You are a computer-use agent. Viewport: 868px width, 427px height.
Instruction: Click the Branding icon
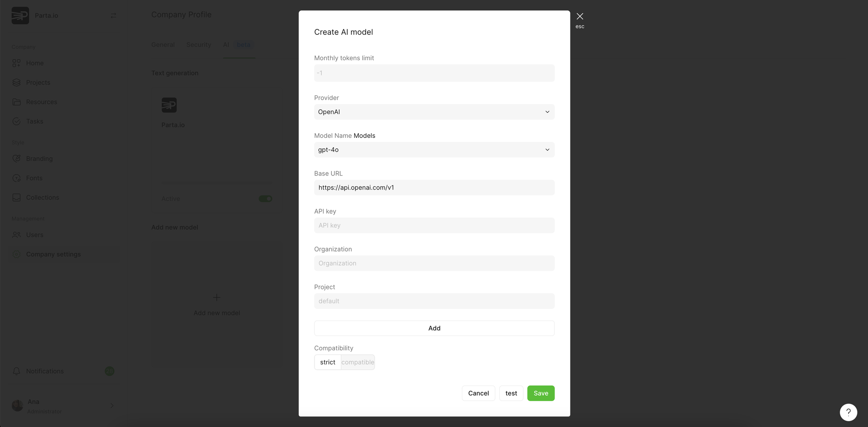tap(17, 159)
